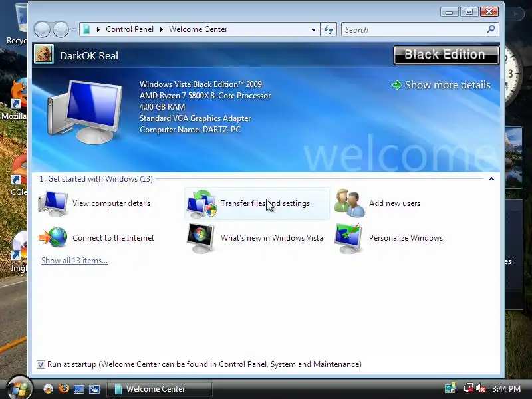Click Welcome Center in the address breadcrumb
The image size is (532, 399).
click(x=198, y=29)
